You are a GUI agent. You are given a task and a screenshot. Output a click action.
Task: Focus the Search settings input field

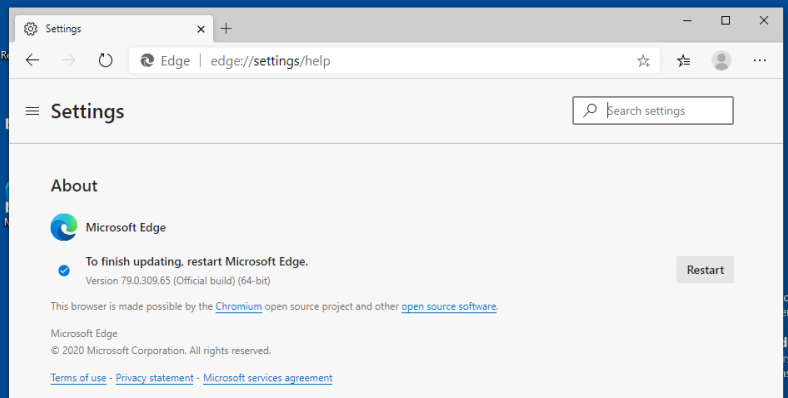pyautogui.click(x=653, y=111)
